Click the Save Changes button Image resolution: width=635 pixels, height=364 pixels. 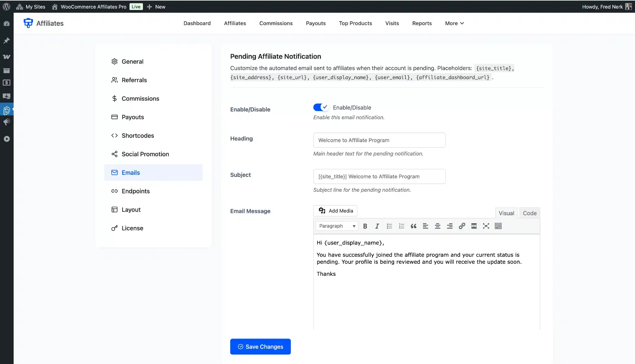(260, 347)
